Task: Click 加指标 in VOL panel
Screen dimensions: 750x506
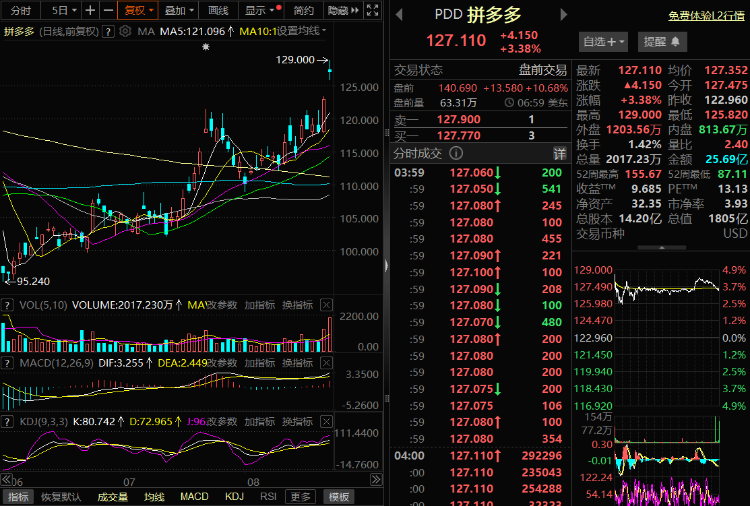Action: pos(260,305)
